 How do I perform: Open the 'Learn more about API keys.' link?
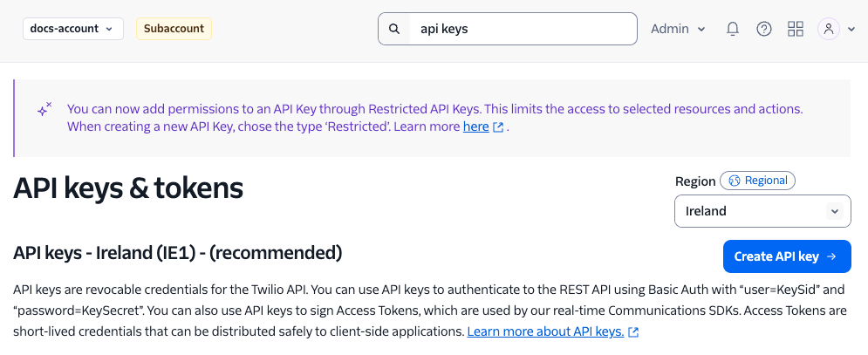click(546, 331)
